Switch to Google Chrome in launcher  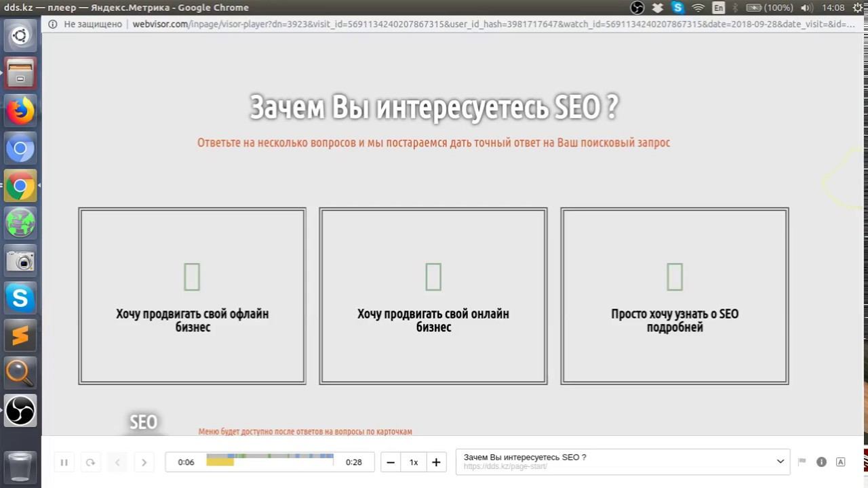20,186
